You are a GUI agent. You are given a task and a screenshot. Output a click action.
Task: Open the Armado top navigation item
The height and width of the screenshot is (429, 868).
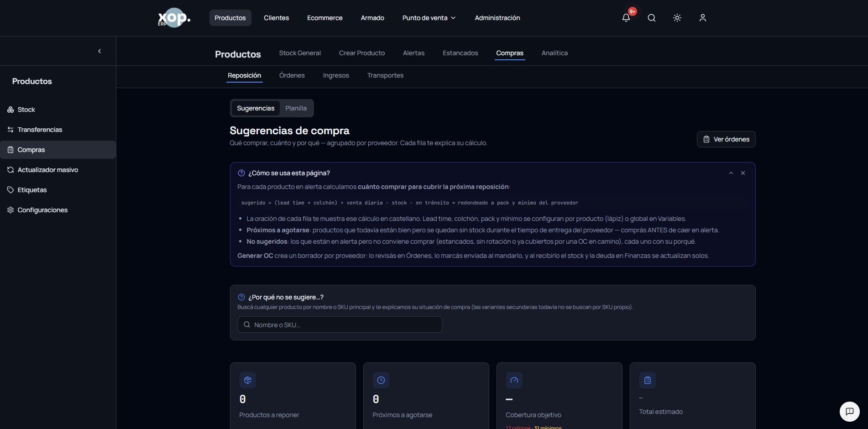(372, 18)
